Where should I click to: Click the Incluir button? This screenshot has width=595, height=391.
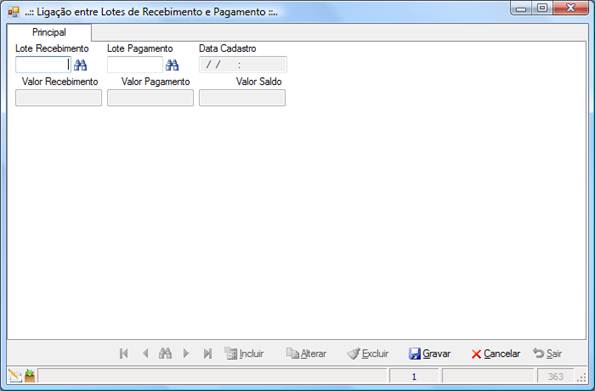point(244,353)
